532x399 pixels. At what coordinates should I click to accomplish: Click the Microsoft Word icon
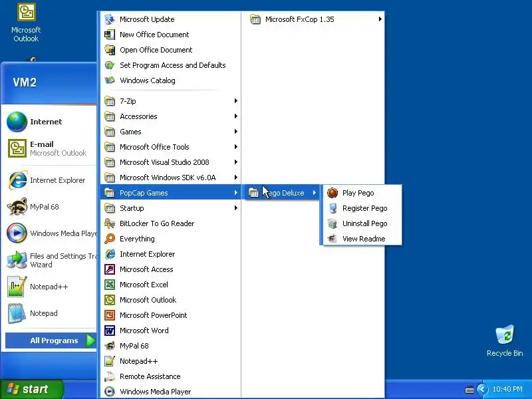[110, 331]
